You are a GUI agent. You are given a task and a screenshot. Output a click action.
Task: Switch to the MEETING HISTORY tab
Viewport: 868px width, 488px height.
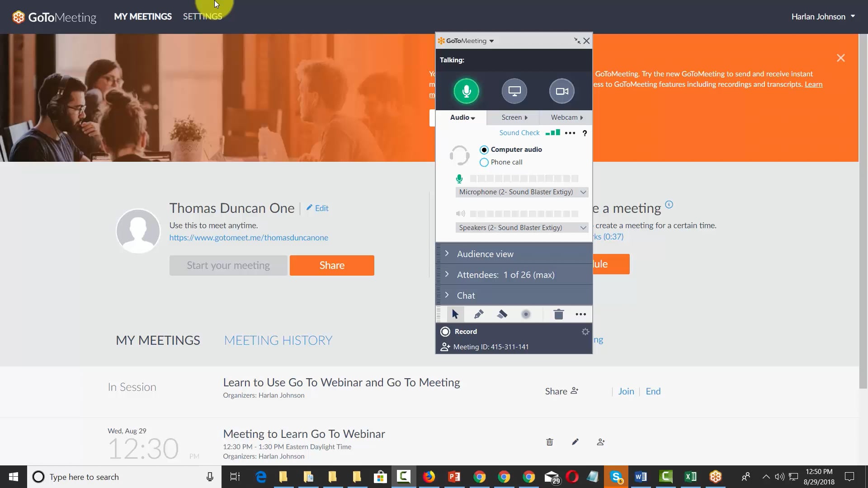(278, 340)
